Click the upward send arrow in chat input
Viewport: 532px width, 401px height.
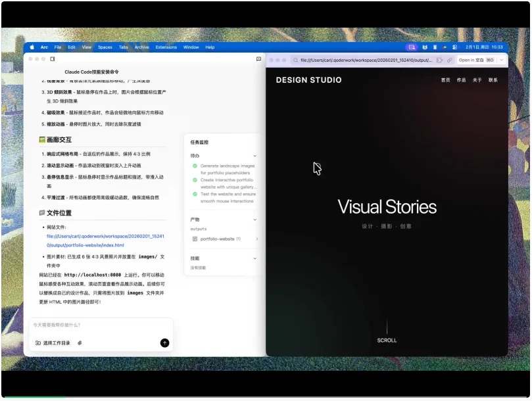164,342
